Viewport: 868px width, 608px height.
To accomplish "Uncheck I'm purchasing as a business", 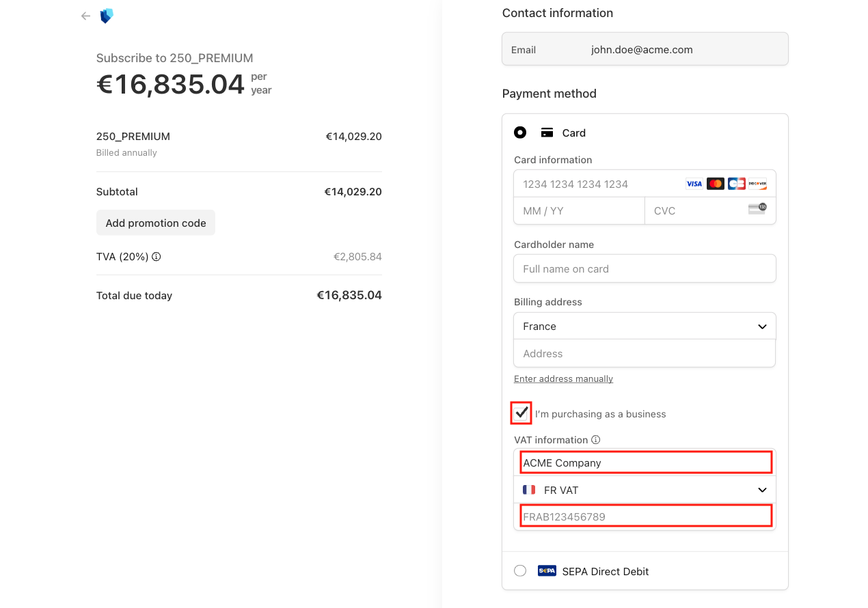I will (x=521, y=413).
